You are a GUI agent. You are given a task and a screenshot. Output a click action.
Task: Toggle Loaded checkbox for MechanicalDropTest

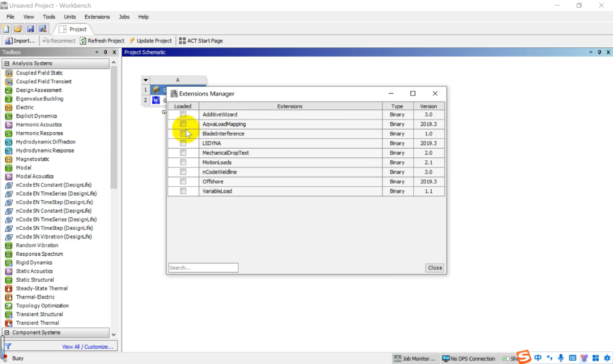(183, 153)
